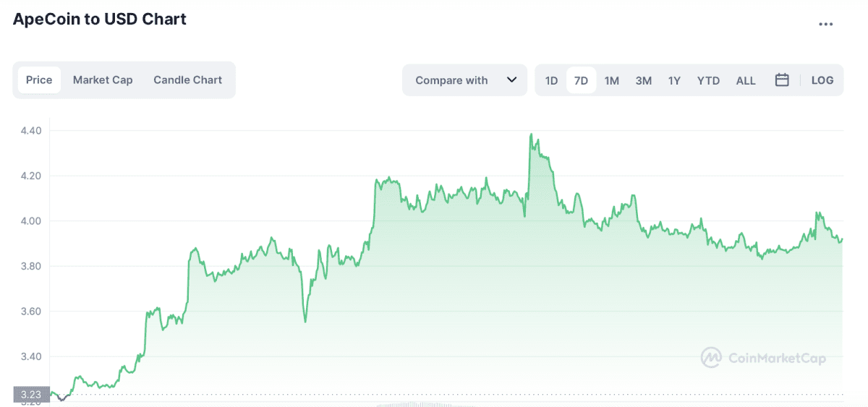Switch to the Candle Chart tab
This screenshot has height=407, width=868.
(187, 80)
